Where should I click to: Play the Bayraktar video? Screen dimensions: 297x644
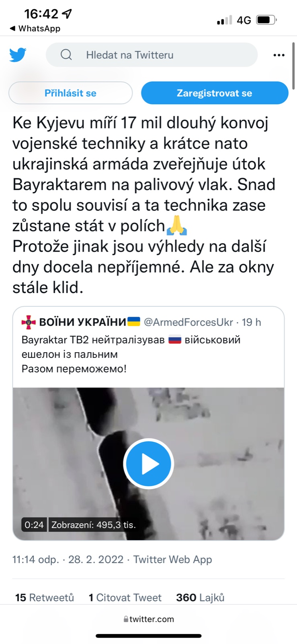tap(148, 464)
